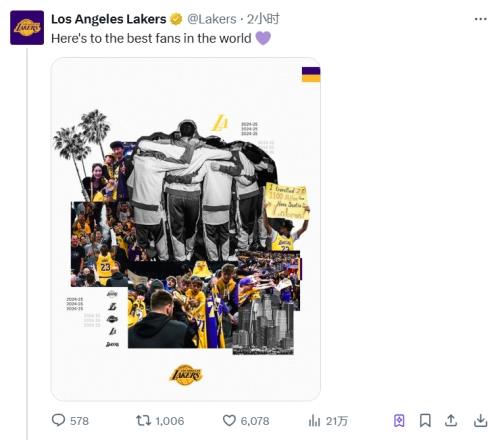Retweet using the repost arrows icon
This screenshot has height=440, width=500.
(143, 420)
